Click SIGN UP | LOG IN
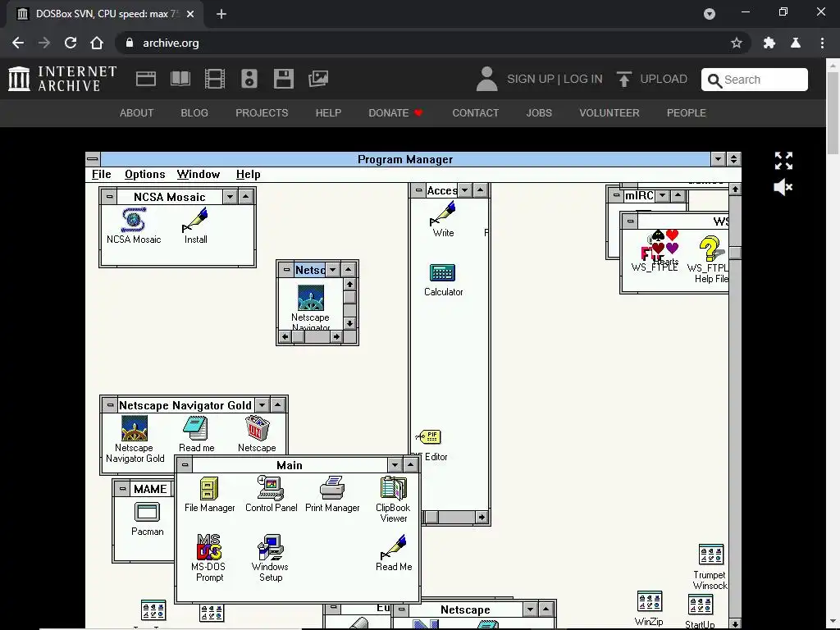 pyautogui.click(x=555, y=80)
